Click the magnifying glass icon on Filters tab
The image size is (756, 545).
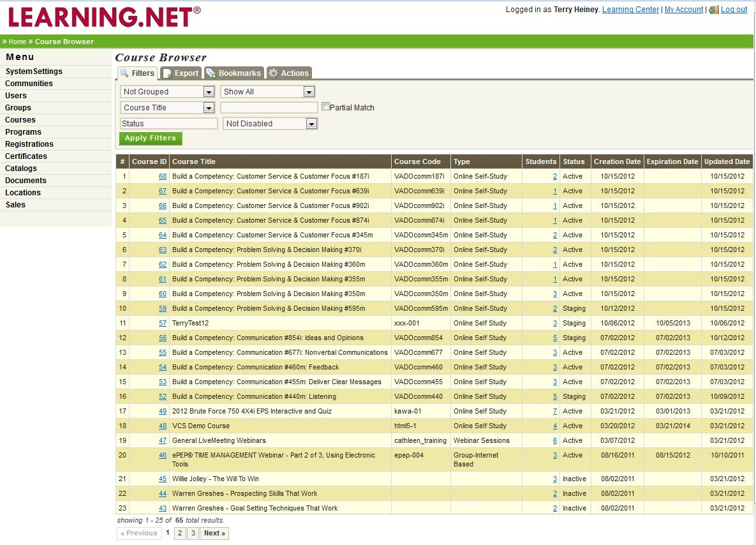(124, 72)
